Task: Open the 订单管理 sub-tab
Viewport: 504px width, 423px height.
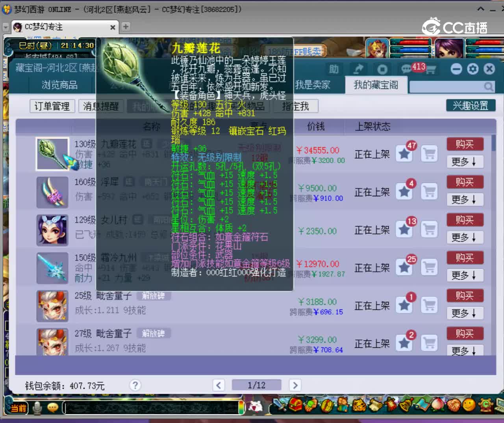Action: (52, 106)
